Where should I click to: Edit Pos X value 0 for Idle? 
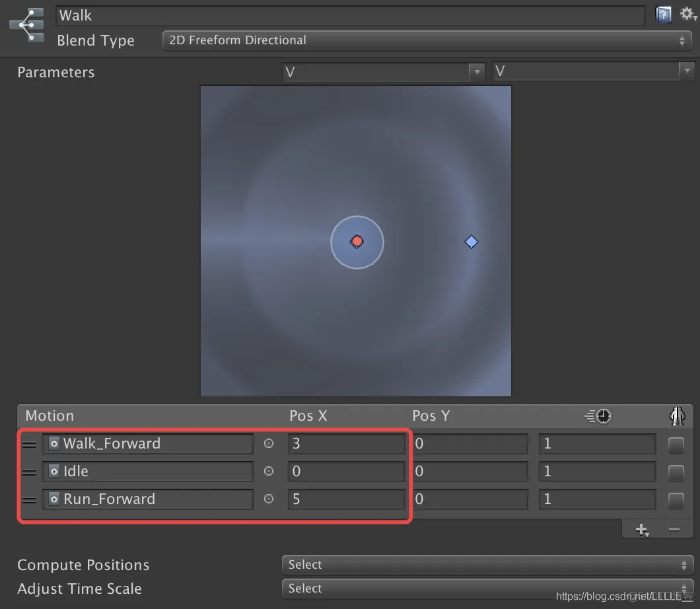click(347, 472)
